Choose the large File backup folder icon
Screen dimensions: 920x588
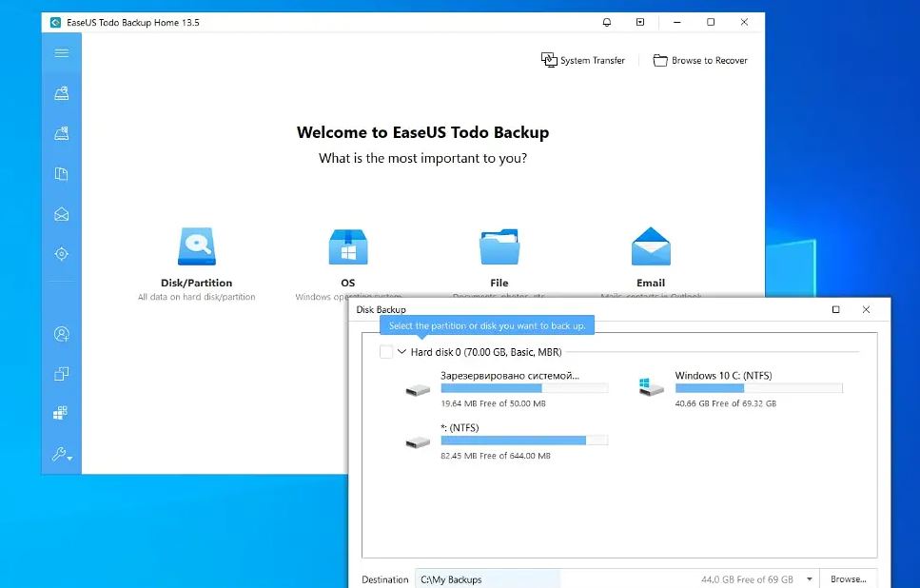(499, 246)
